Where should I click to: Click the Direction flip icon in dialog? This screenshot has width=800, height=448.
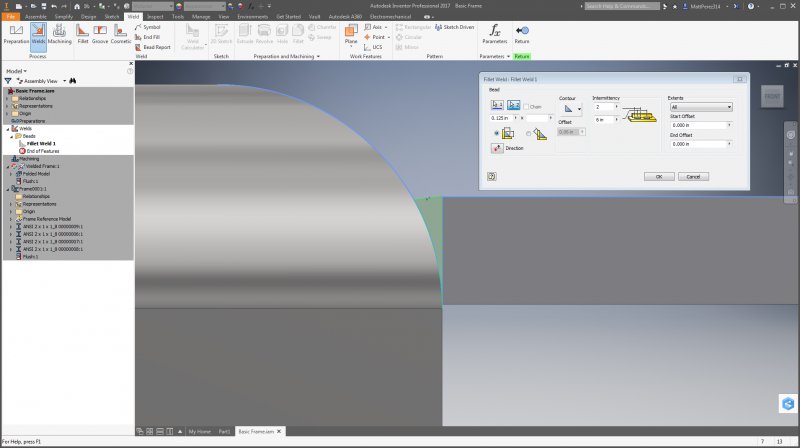[497, 148]
